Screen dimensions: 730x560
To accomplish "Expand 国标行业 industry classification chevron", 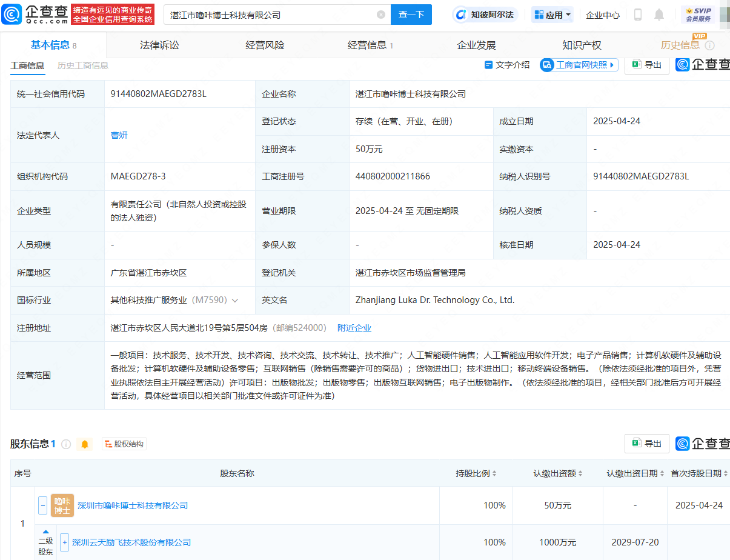I will click(x=235, y=300).
